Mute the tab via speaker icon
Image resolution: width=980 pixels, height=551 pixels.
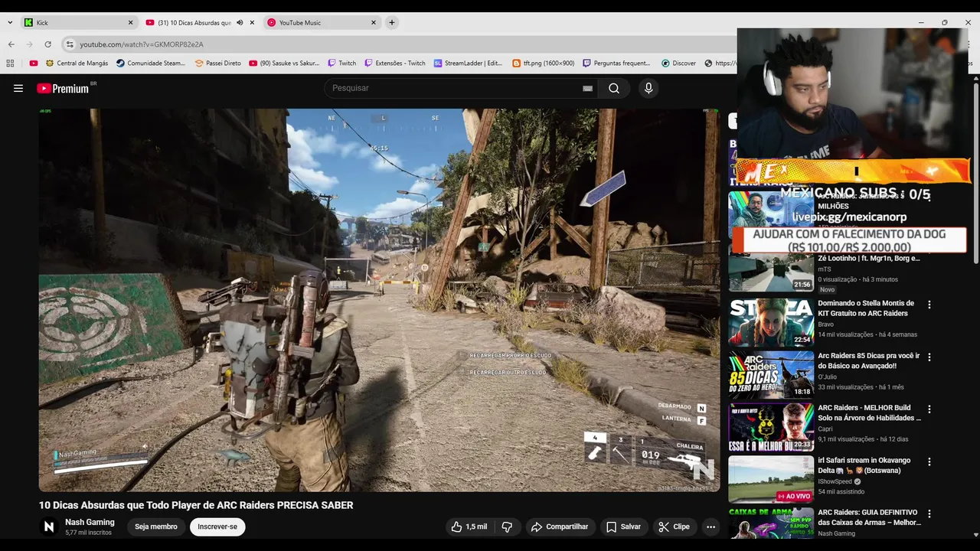pyautogui.click(x=240, y=23)
